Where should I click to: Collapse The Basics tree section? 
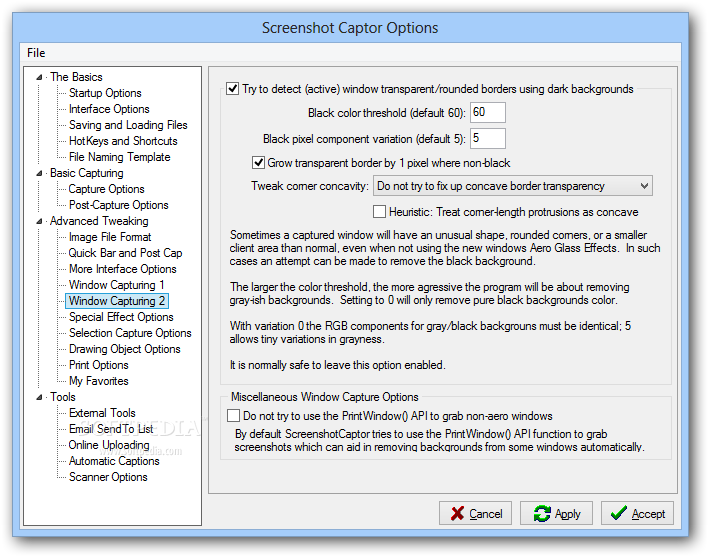pyautogui.click(x=39, y=77)
